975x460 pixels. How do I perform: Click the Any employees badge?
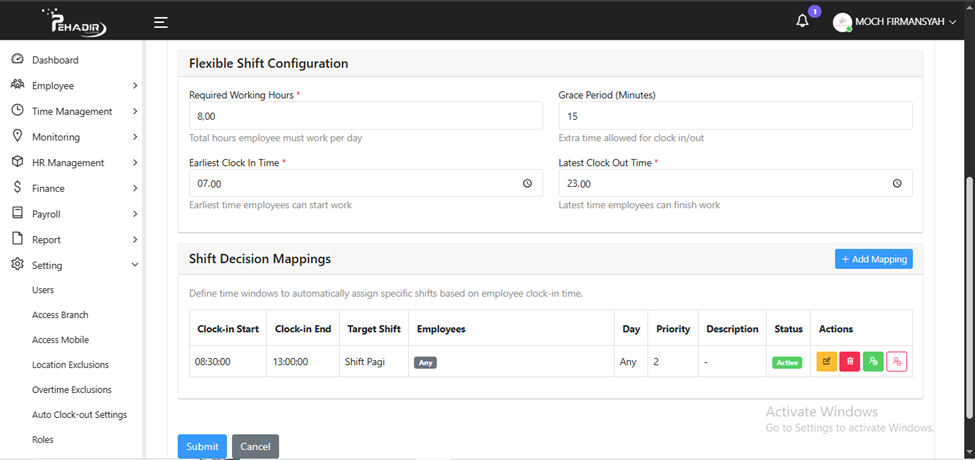tap(425, 362)
